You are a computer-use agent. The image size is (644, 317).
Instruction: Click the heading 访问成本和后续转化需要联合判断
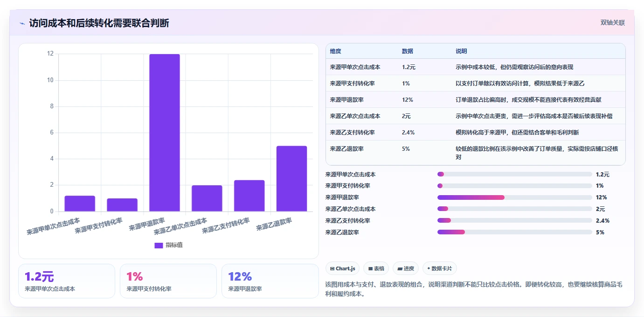[x=99, y=23]
